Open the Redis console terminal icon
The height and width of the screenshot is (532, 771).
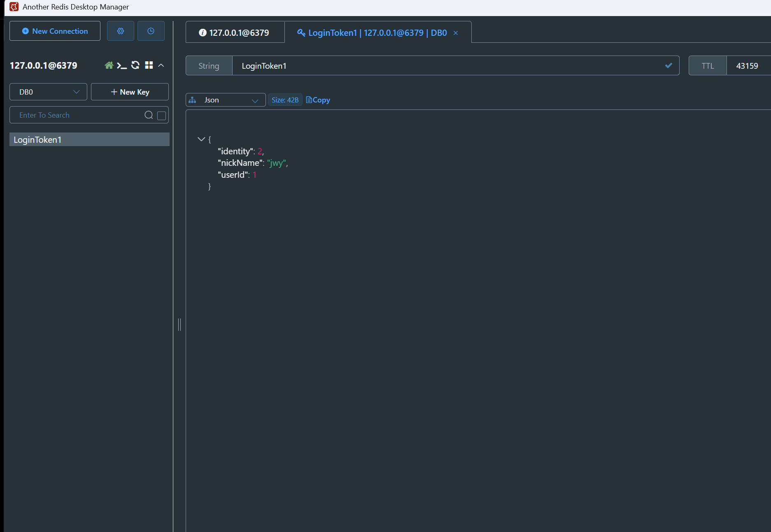tap(122, 65)
